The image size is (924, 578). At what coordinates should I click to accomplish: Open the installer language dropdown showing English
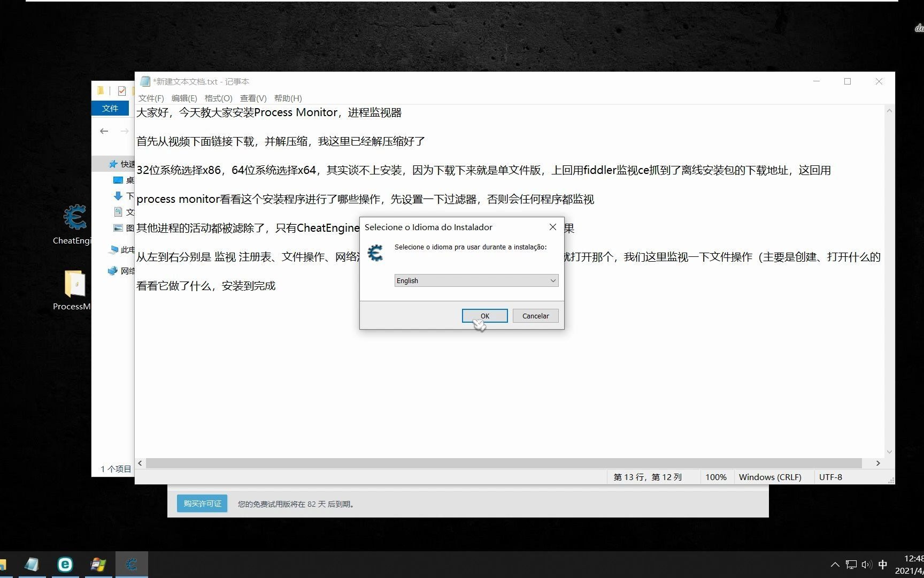click(x=476, y=280)
